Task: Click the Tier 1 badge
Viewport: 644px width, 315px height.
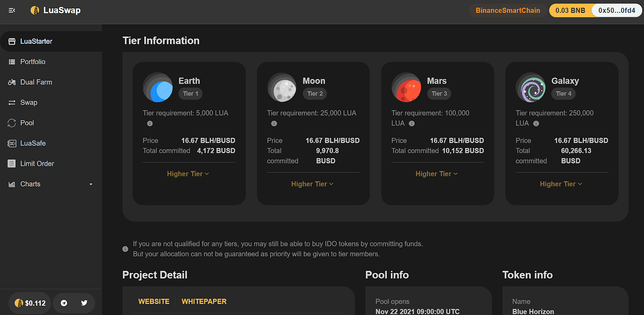Action: coord(191,94)
